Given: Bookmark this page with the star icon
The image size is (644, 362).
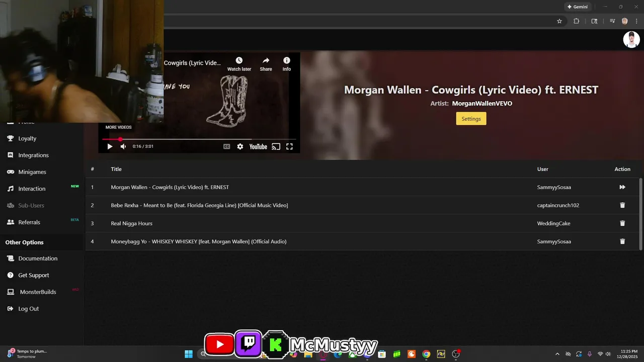Looking at the screenshot, I should pos(559,21).
